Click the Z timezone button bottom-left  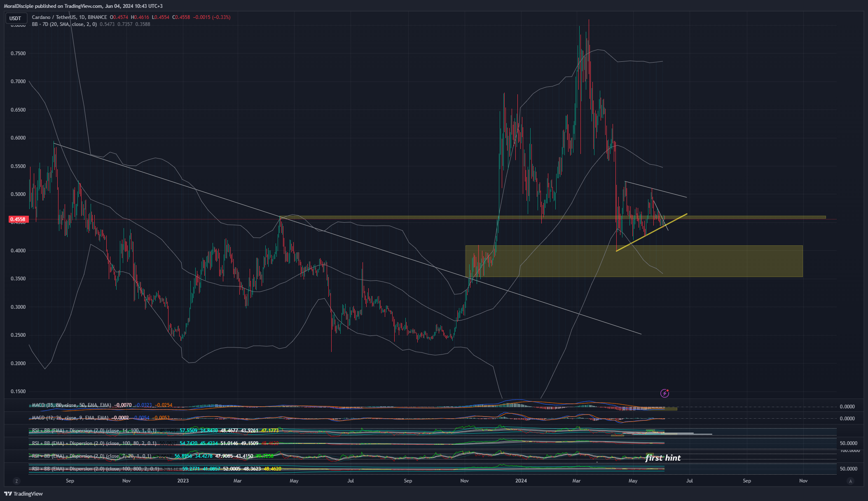coord(16,481)
